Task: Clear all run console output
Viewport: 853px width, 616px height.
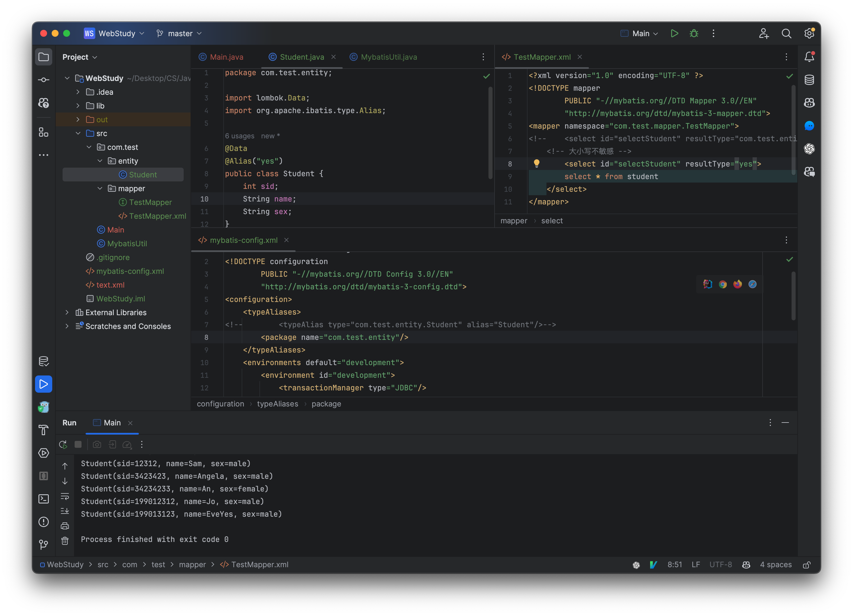Action: [65, 541]
